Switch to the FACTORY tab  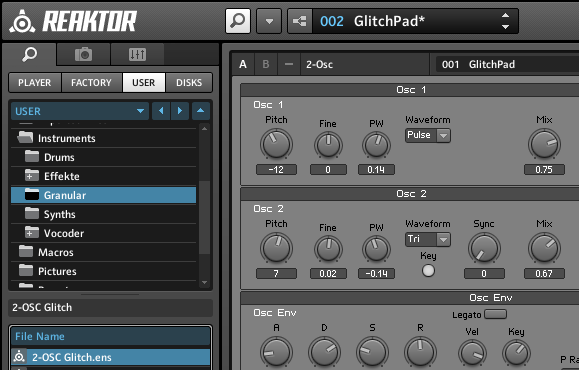pos(91,82)
